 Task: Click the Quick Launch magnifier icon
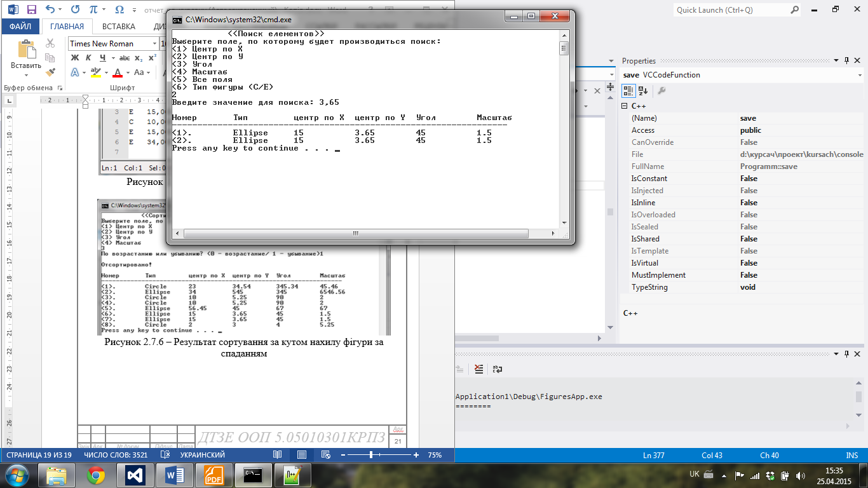(795, 10)
